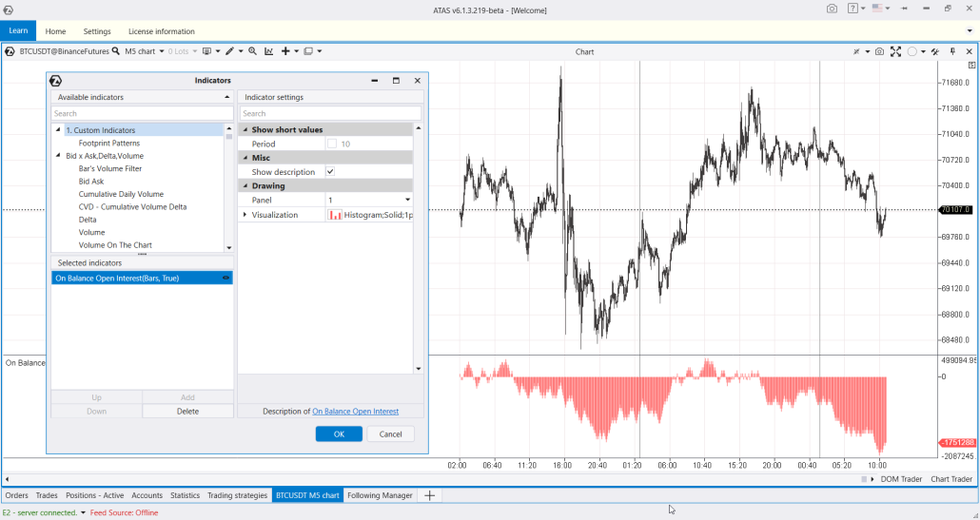Viewport: 980px width, 520px height.
Task: Open dropdown arrow next to pencil tool
Action: 241,51
